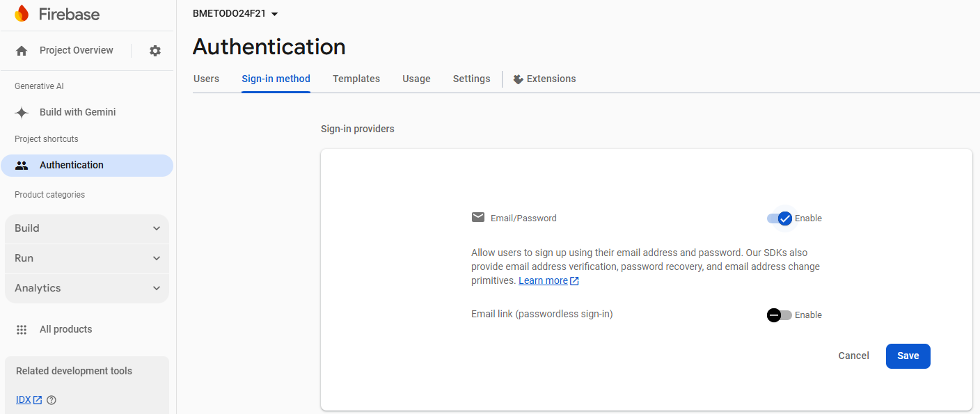Save the sign-in provider settings
This screenshot has width=980, height=414.
[908, 356]
